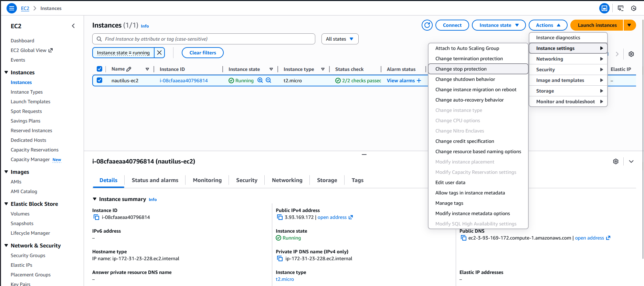Close the Actions dropdown menu
The width and height of the screenshot is (644, 286).
pos(548,25)
